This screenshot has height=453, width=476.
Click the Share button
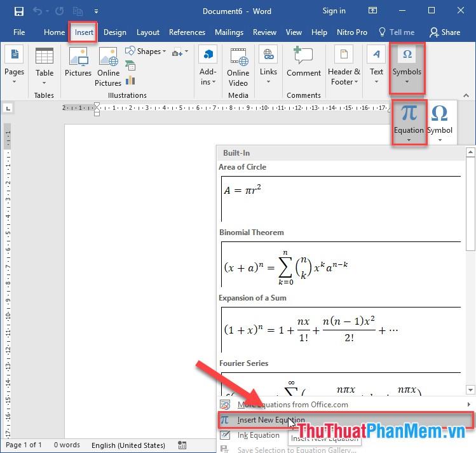(x=445, y=32)
